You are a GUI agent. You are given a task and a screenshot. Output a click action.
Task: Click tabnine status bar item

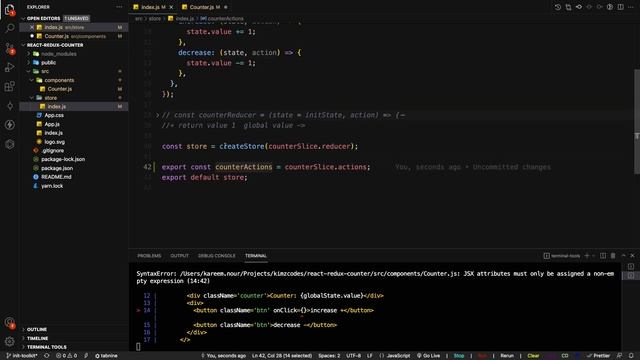click(x=106, y=356)
